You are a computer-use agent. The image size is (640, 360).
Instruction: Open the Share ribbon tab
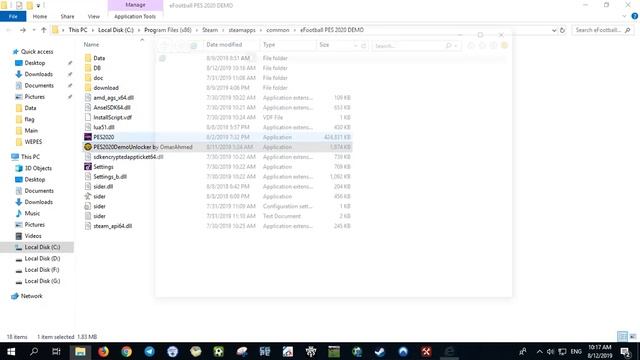67,16
